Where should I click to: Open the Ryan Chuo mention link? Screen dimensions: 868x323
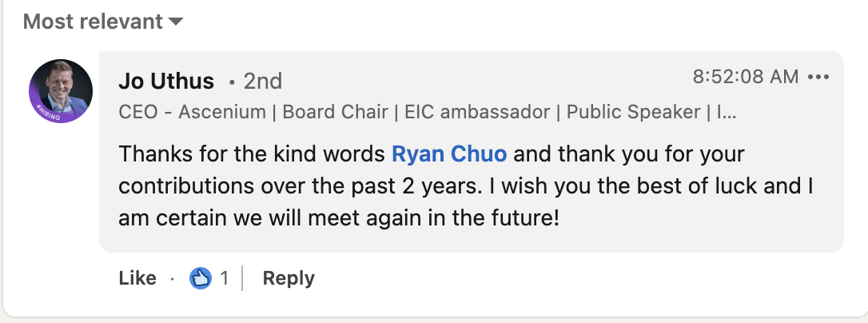click(449, 154)
